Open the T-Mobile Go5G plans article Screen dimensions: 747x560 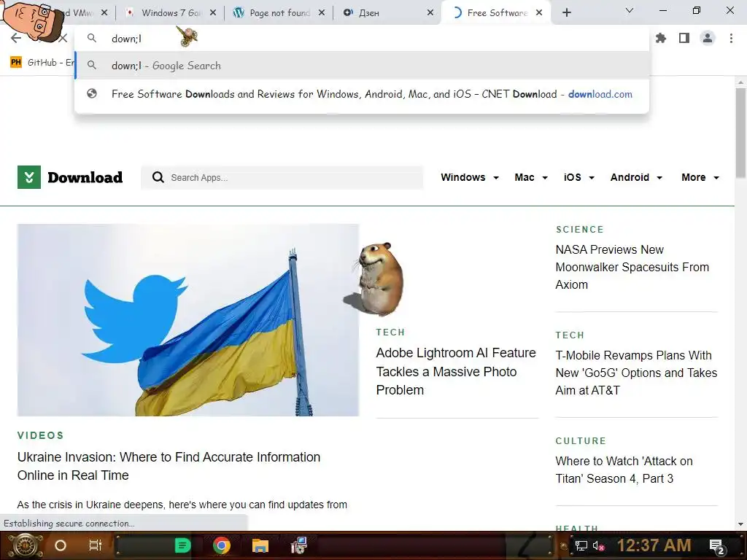point(636,373)
